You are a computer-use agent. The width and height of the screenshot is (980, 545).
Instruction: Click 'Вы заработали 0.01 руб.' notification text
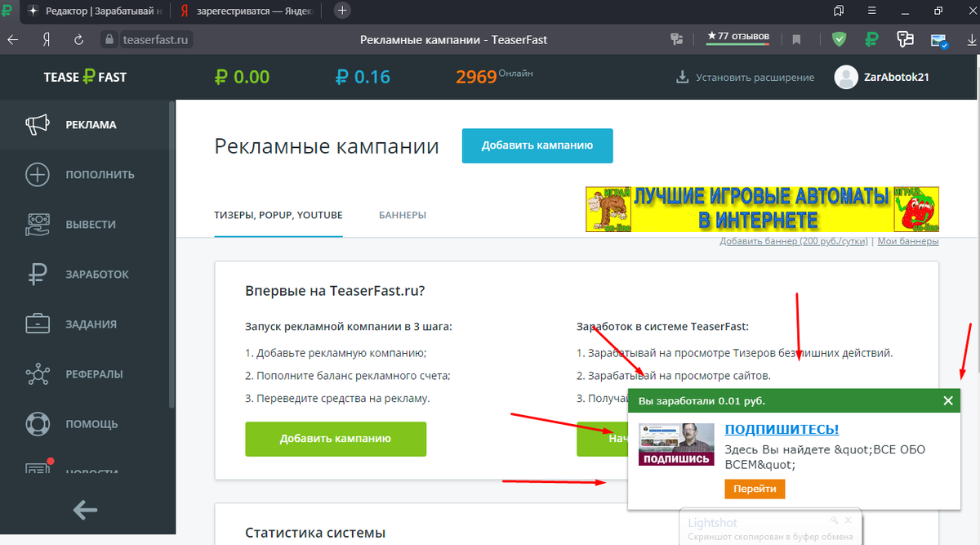702,401
